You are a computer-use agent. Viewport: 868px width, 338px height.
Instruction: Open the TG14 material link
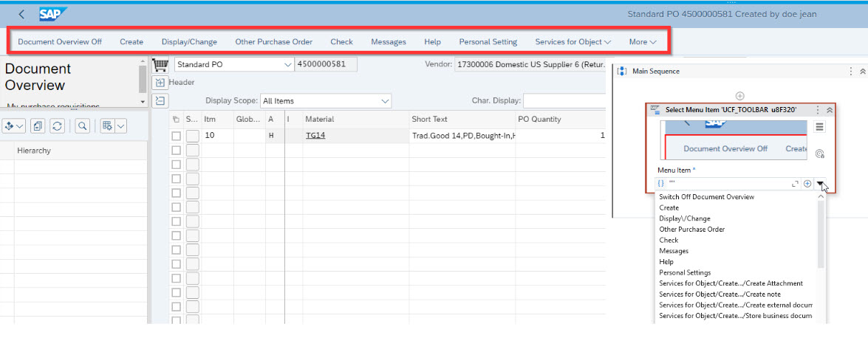tap(315, 136)
